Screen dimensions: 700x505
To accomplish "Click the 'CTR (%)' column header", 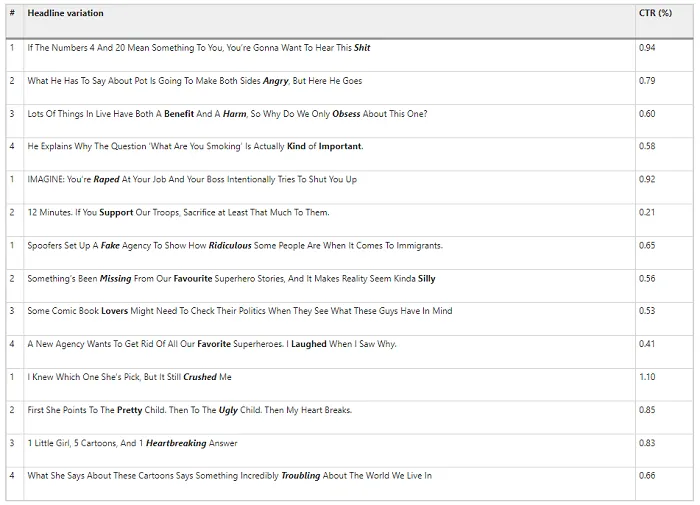I will 655,13.
